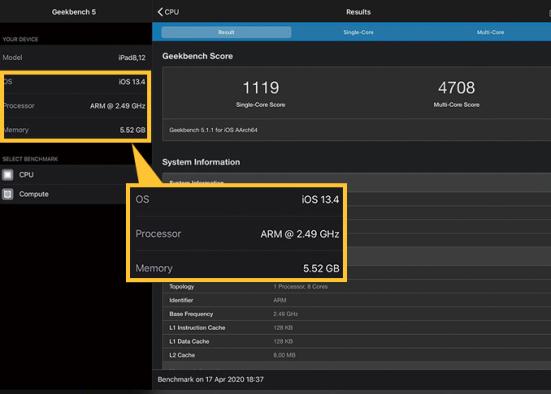Viewport: 551px width, 394px height.
Task: Select the L2 Cache row
Action: [357, 355]
